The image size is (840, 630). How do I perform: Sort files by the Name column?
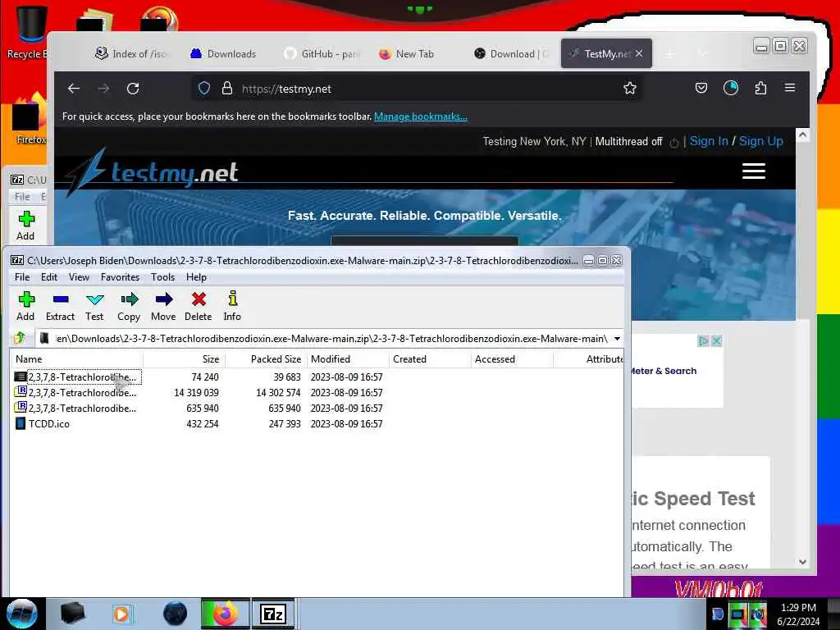click(x=76, y=359)
